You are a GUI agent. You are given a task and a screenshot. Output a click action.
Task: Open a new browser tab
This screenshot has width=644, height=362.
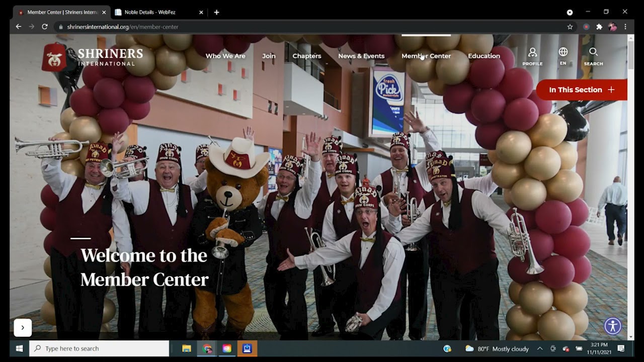pyautogui.click(x=216, y=12)
